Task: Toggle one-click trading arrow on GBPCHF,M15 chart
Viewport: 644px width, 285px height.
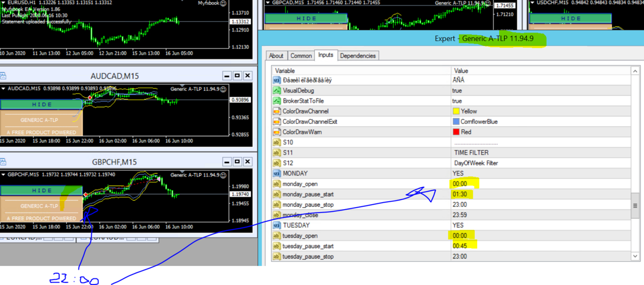Action: click(x=3, y=175)
